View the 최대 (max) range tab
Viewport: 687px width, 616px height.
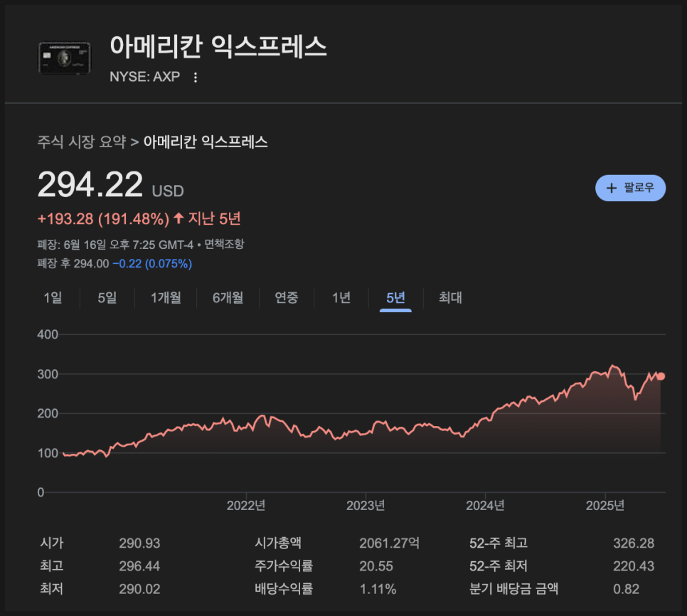click(450, 298)
